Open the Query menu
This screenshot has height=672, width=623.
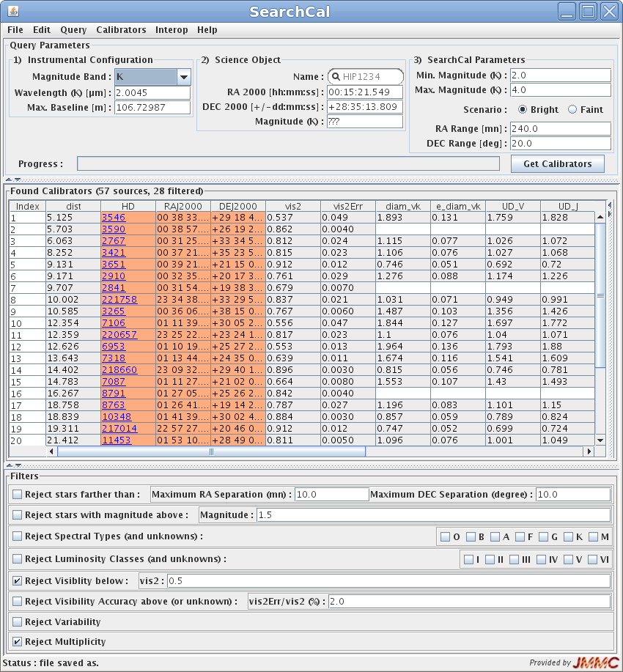tap(73, 30)
